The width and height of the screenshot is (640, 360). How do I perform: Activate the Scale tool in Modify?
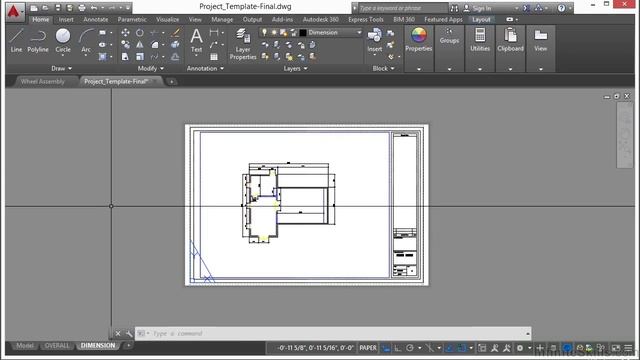click(x=140, y=57)
